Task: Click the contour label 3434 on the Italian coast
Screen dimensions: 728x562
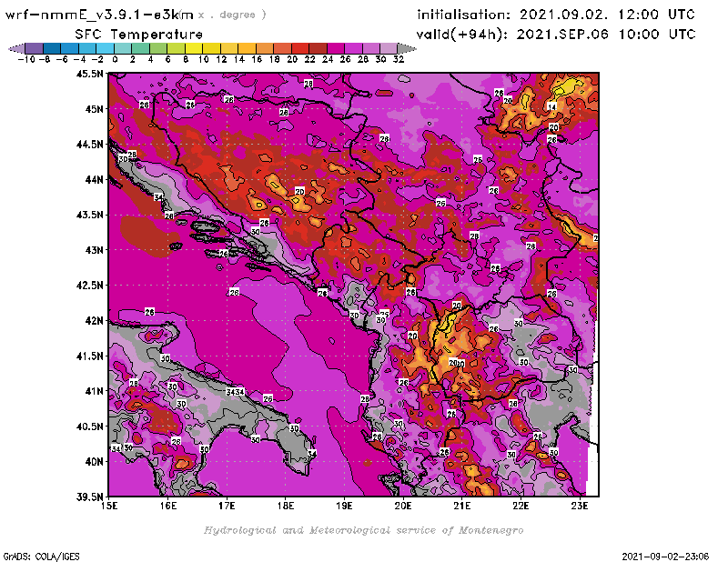Action: 236,392
